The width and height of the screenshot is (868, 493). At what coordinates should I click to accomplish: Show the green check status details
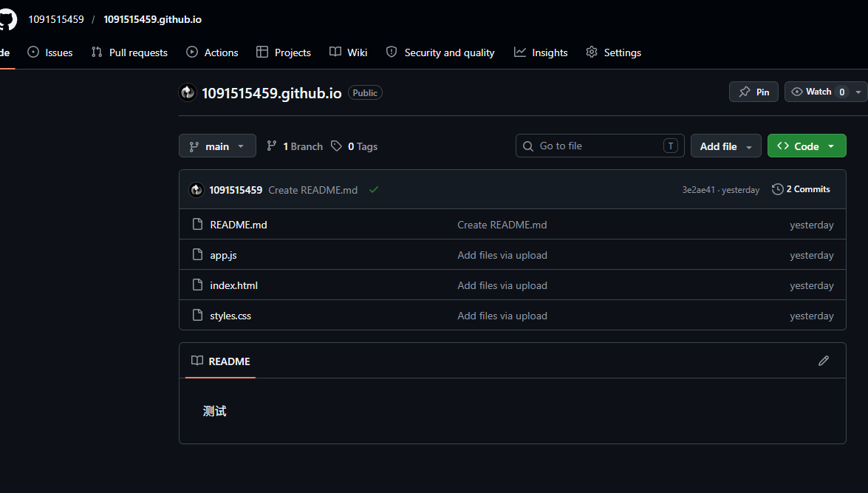tap(374, 189)
